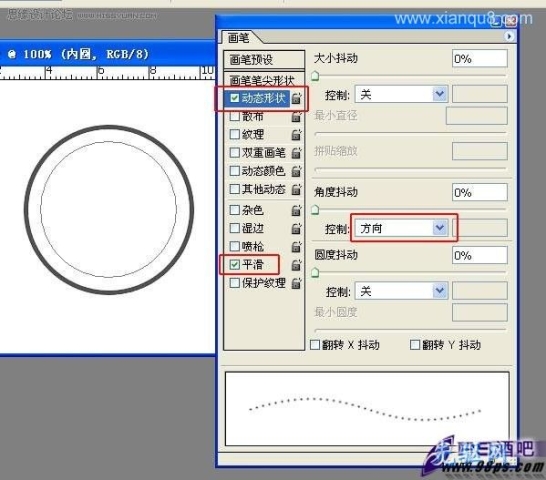Click the 圆度抖动 slider handle

(x=315, y=272)
